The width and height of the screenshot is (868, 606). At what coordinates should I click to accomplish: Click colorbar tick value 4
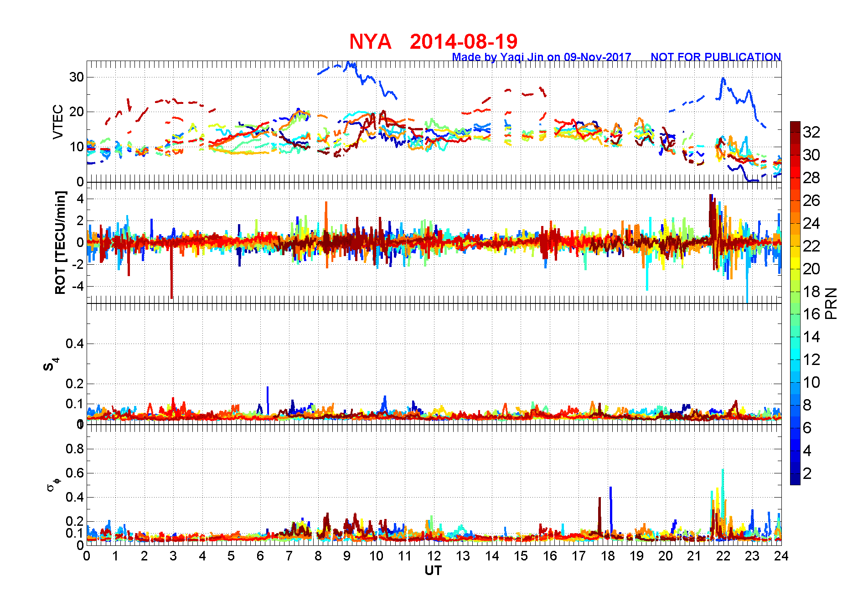[807, 451]
